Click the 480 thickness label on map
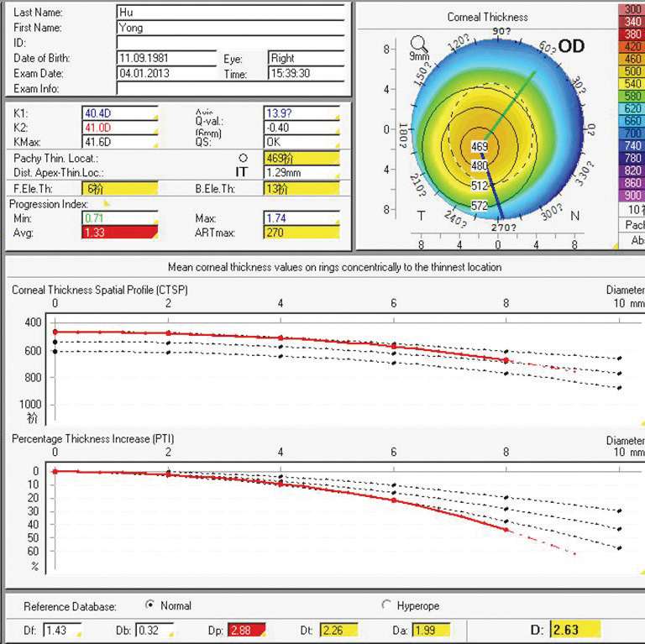 tap(479, 165)
